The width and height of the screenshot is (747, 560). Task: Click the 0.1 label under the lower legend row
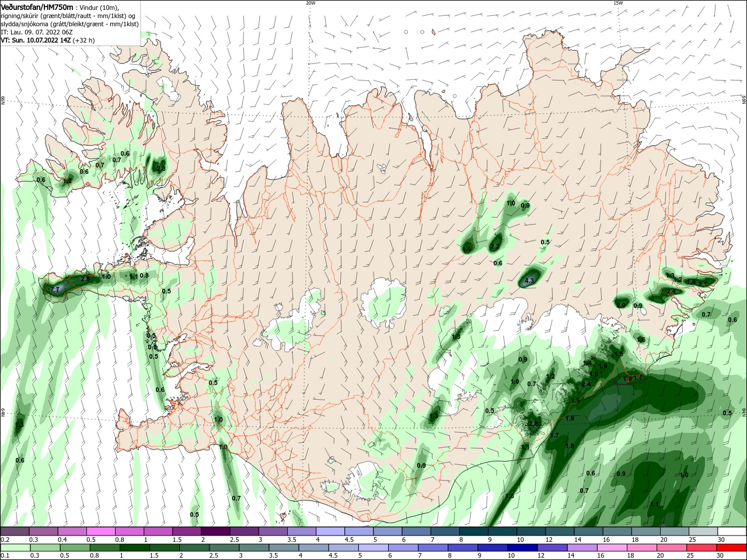tap(5, 556)
